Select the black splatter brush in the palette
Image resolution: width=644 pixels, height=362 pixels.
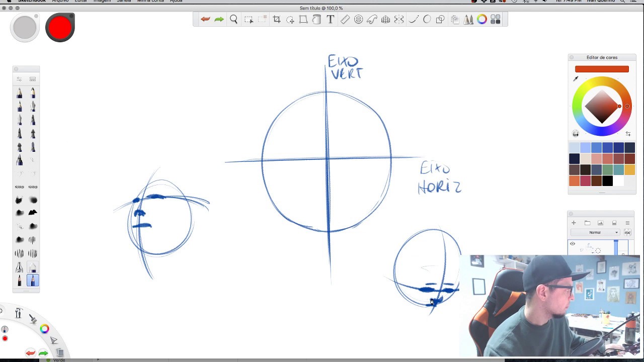coord(33,213)
